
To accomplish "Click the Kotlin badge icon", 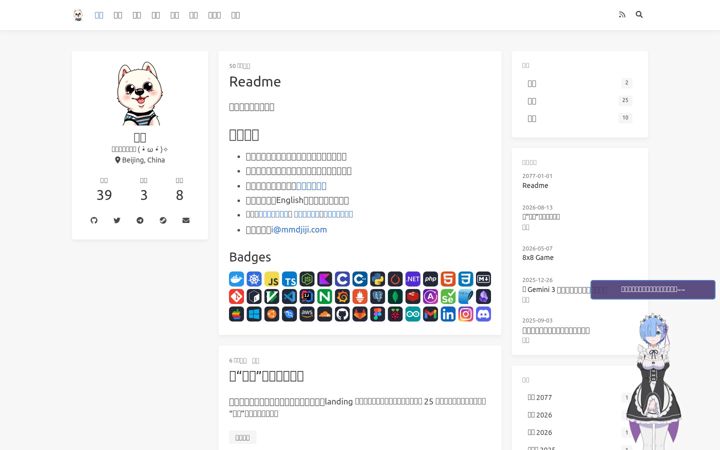I will (x=325, y=279).
